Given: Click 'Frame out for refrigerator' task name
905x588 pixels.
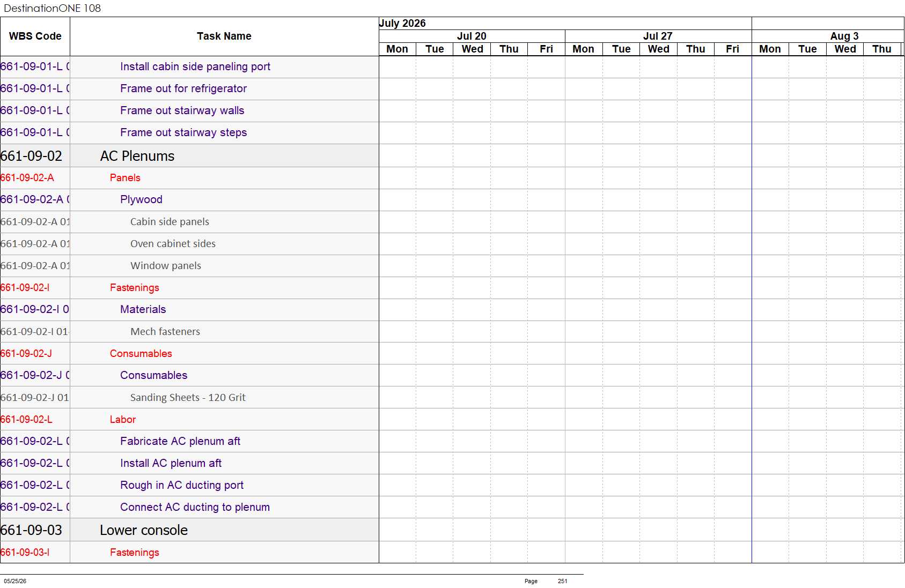Looking at the screenshot, I should (183, 88).
